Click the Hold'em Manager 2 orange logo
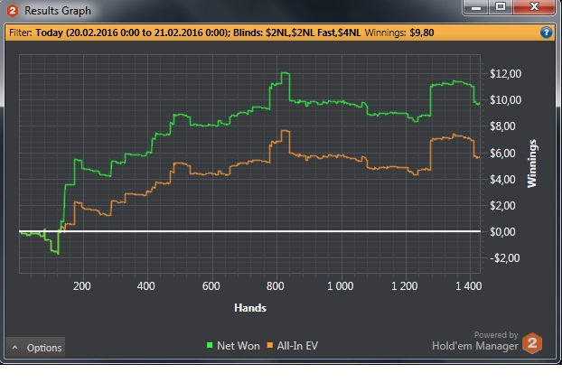The height and width of the screenshot is (392, 562). [532, 343]
